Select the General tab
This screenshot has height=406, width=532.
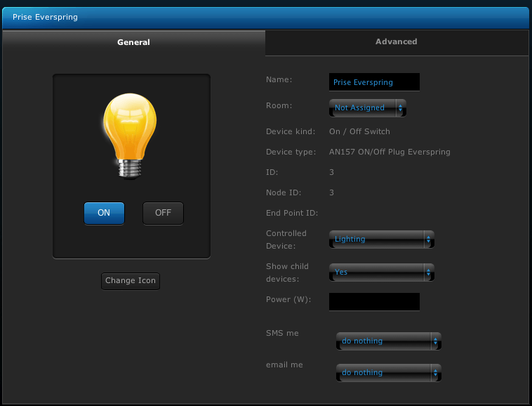coord(133,42)
